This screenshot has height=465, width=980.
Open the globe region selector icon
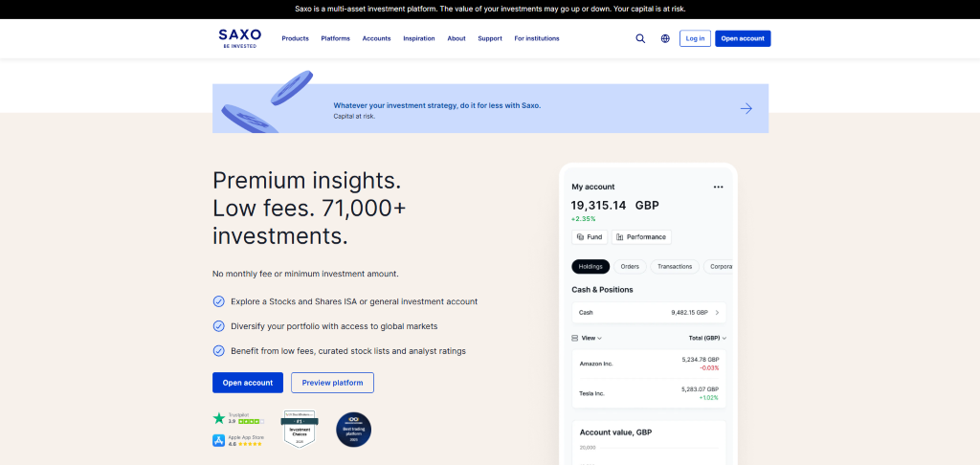665,38
